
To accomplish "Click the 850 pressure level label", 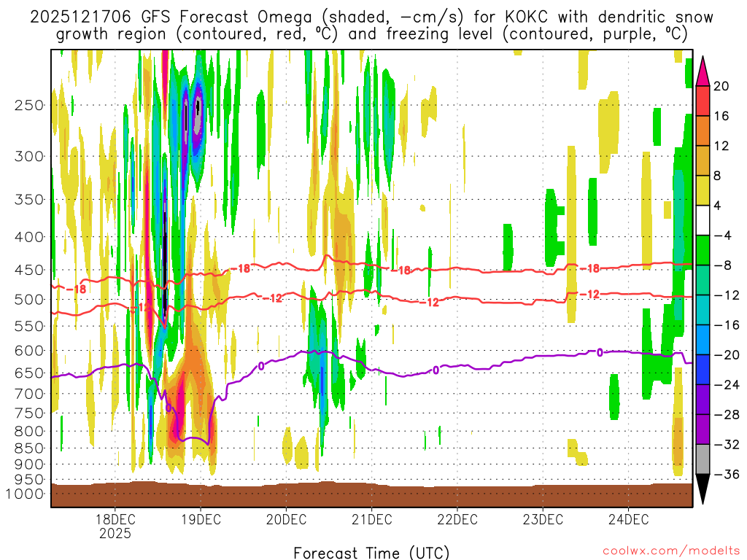I will (x=29, y=448).
